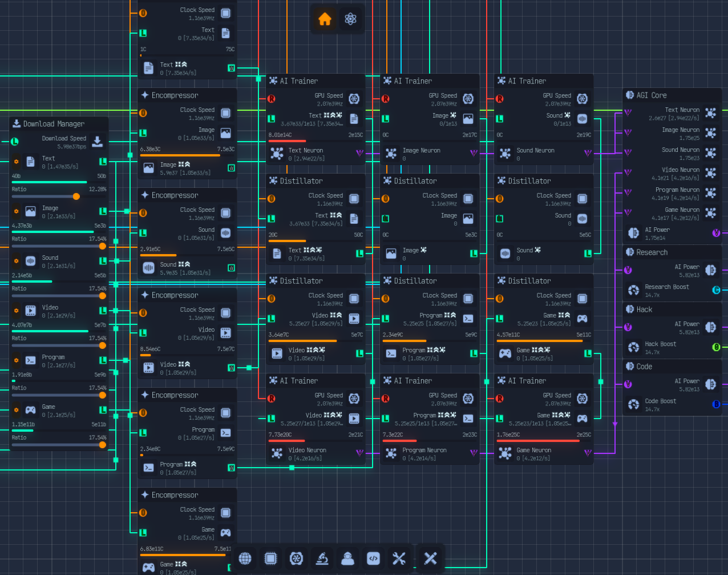Click the Text Ratio slider in Download Manager
Image resolution: width=728 pixels, height=575 pixels.
point(76,196)
